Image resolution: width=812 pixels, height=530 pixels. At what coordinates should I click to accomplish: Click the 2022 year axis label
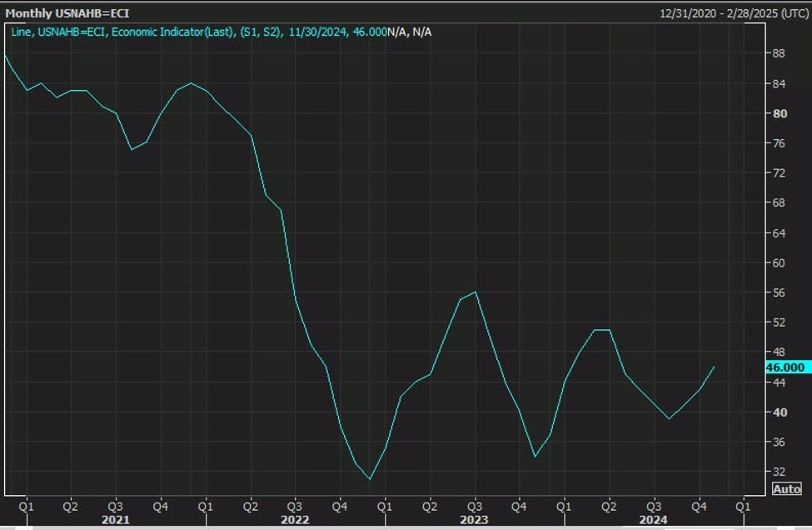[293, 520]
